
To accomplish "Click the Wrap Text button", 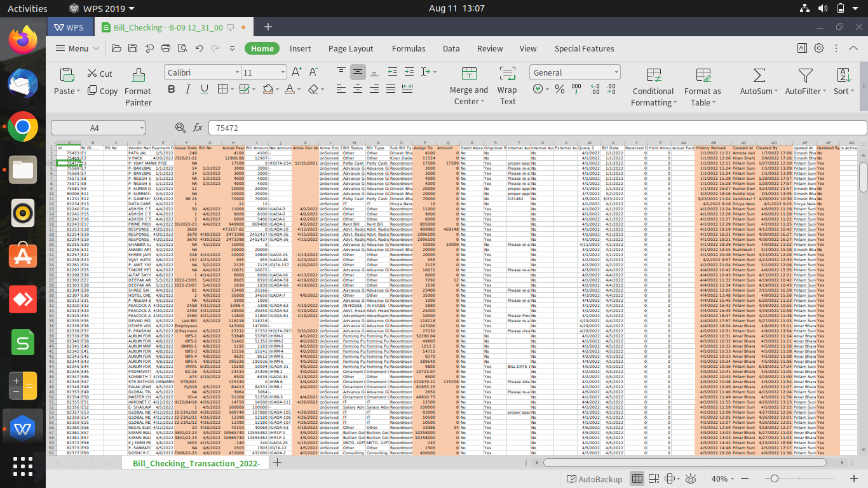I will point(507,87).
